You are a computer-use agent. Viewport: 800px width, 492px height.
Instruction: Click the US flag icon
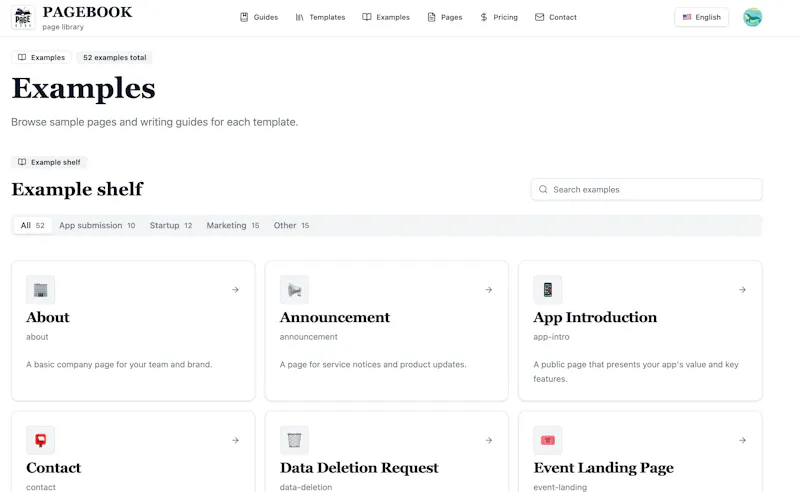tap(687, 17)
